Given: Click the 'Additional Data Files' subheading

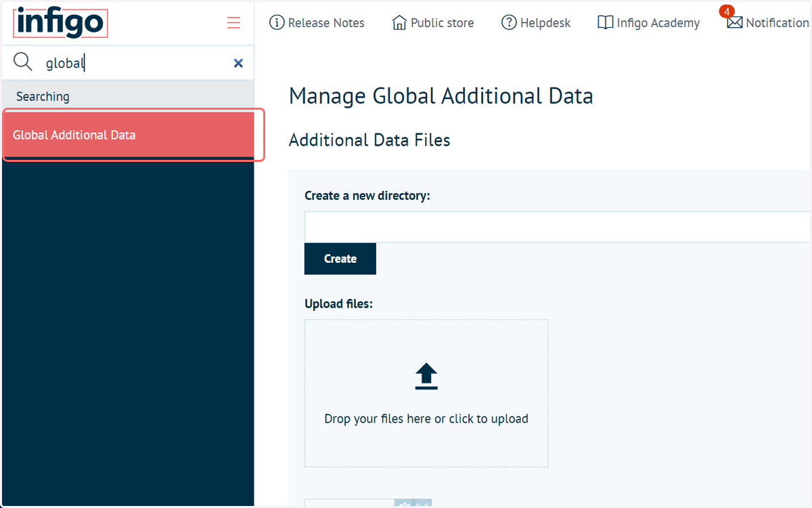Looking at the screenshot, I should (x=369, y=140).
